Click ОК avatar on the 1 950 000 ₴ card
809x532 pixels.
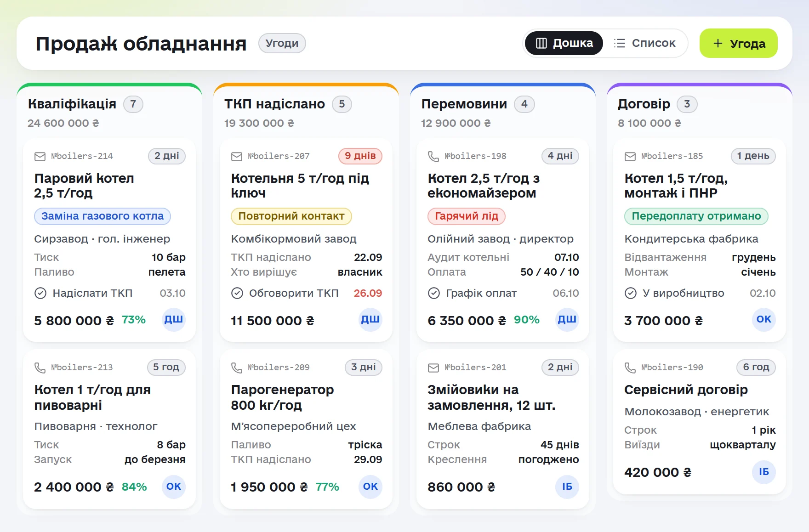(370, 487)
